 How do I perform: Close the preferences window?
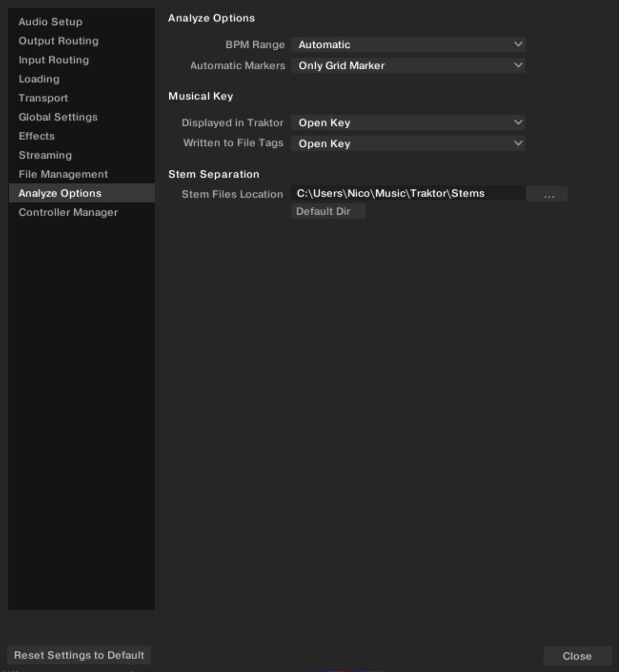pos(577,656)
